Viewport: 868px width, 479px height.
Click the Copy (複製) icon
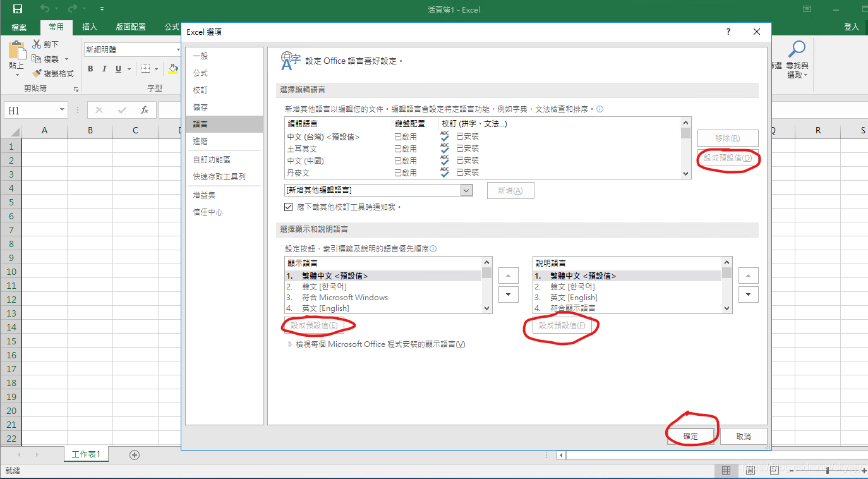(37, 59)
